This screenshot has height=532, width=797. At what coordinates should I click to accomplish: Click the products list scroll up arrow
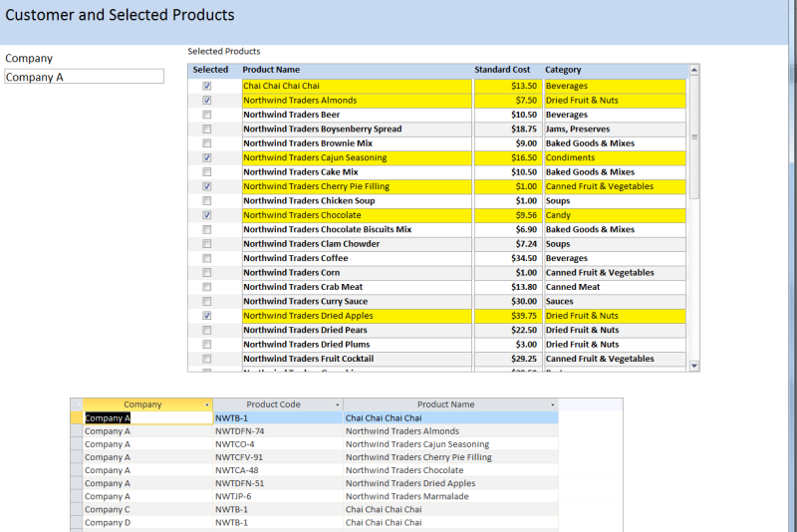click(x=694, y=70)
